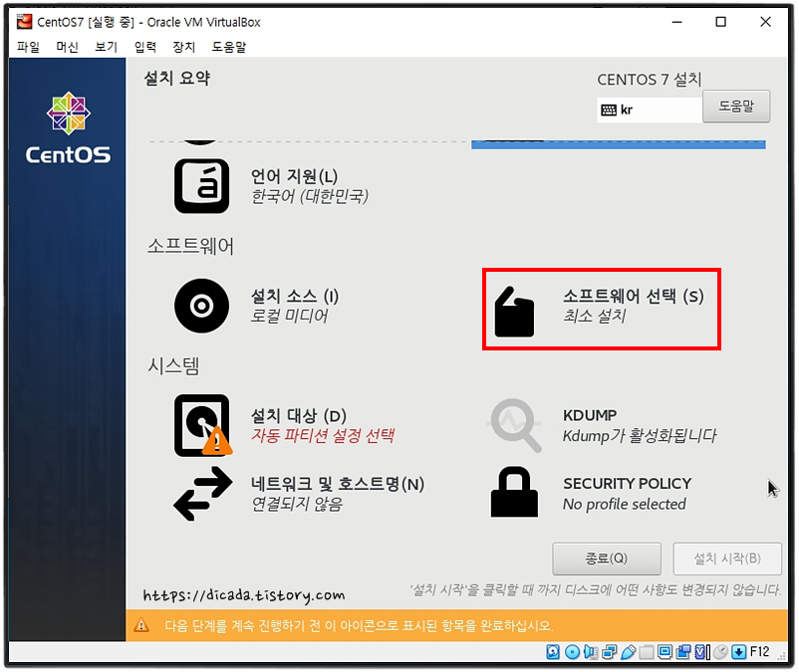Minimize the VirtualBox window

coord(676,22)
